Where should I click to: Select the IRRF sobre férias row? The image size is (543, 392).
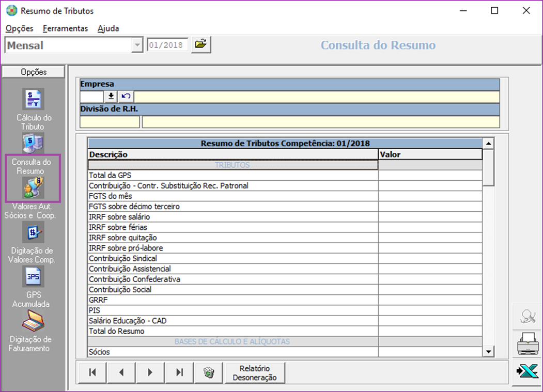[285, 227]
